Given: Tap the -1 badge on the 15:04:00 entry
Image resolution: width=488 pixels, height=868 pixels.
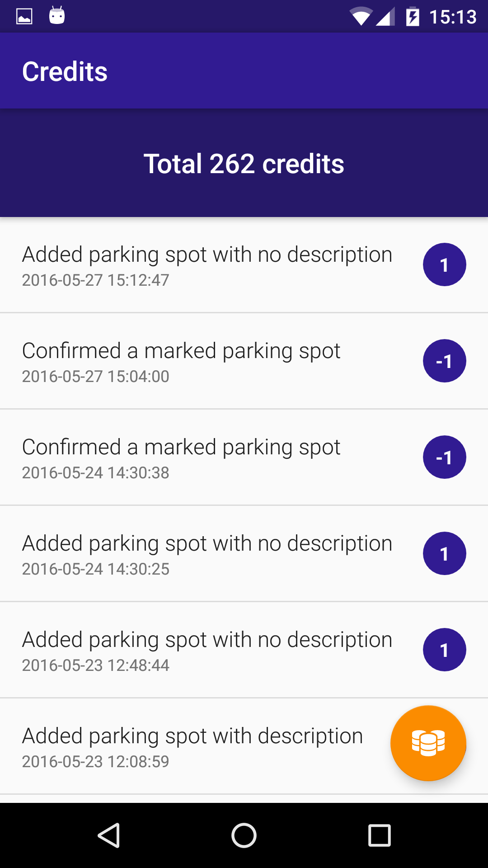Looking at the screenshot, I should (444, 361).
